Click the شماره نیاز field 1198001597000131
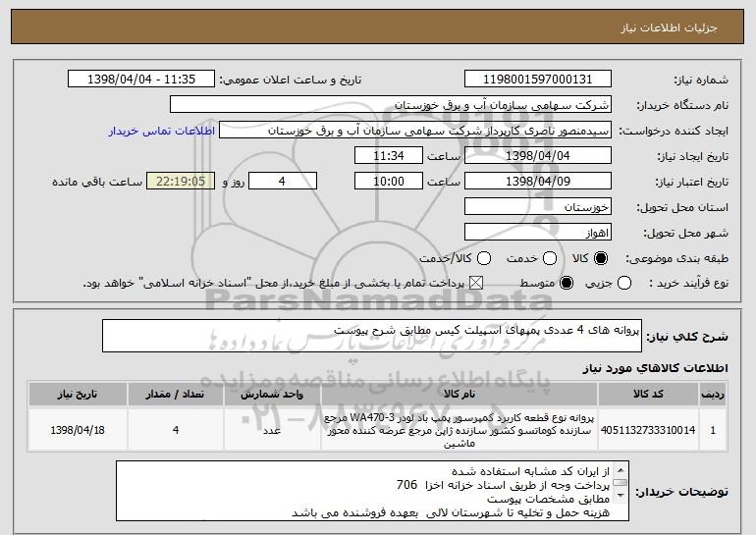This screenshot has width=756, height=535. click(x=538, y=80)
